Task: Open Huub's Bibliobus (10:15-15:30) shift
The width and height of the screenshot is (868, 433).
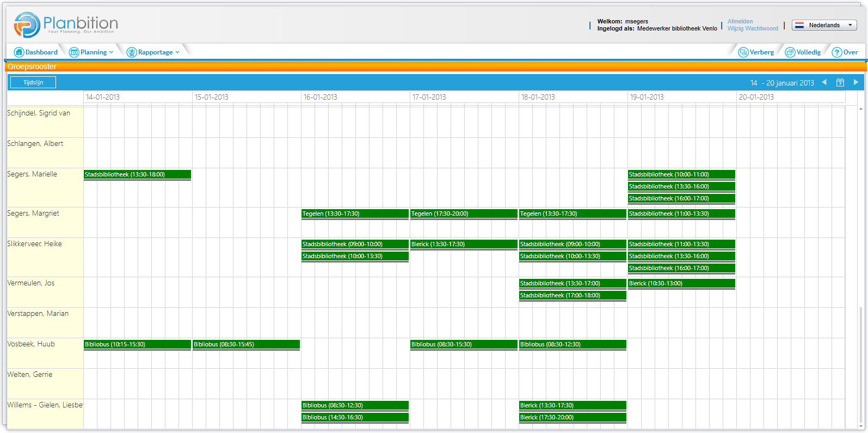Action: (137, 345)
